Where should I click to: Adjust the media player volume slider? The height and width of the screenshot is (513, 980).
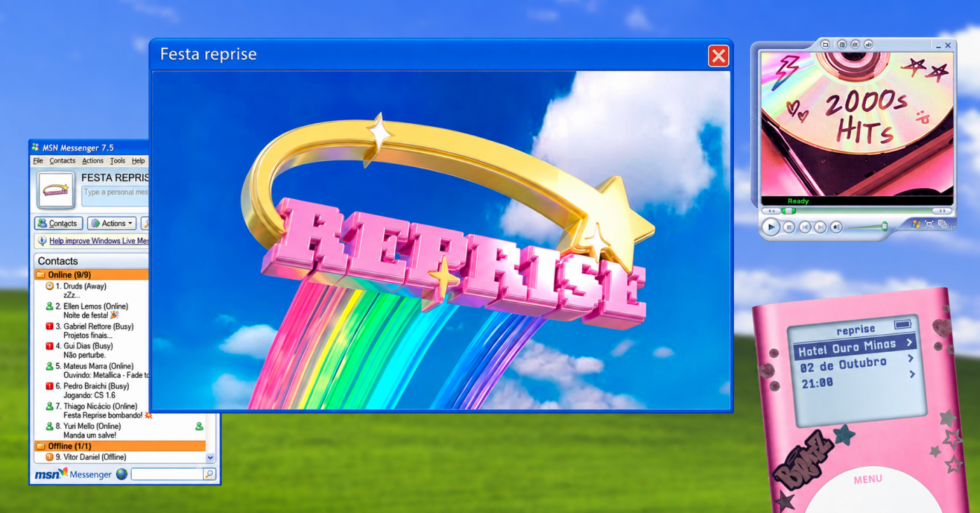click(869, 226)
